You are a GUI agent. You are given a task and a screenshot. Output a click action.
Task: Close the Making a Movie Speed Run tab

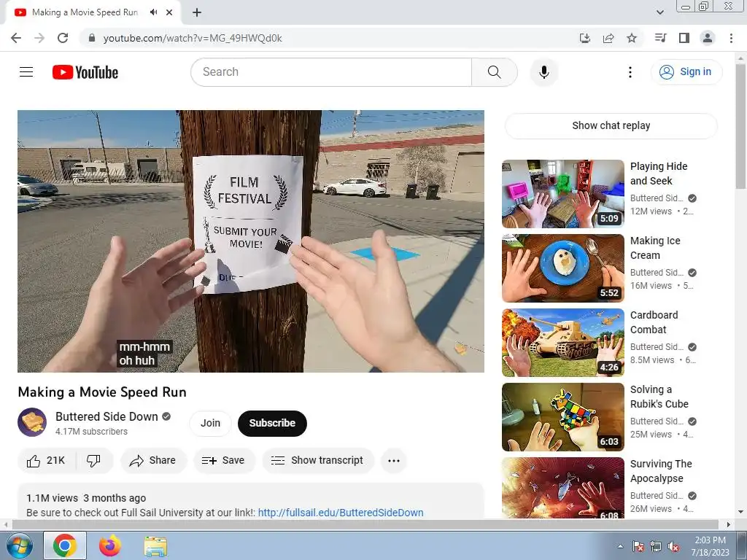pos(169,12)
